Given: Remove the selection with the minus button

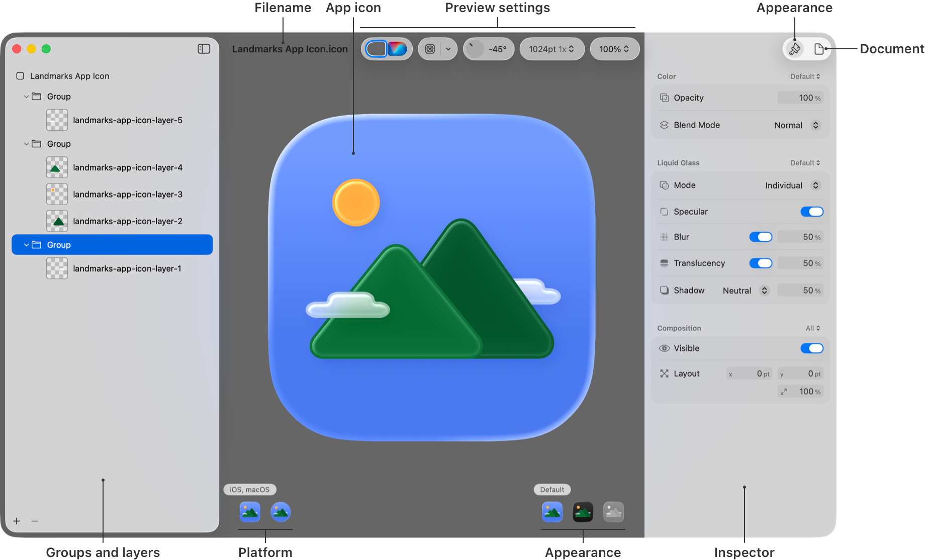Looking at the screenshot, I should coord(35,521).
